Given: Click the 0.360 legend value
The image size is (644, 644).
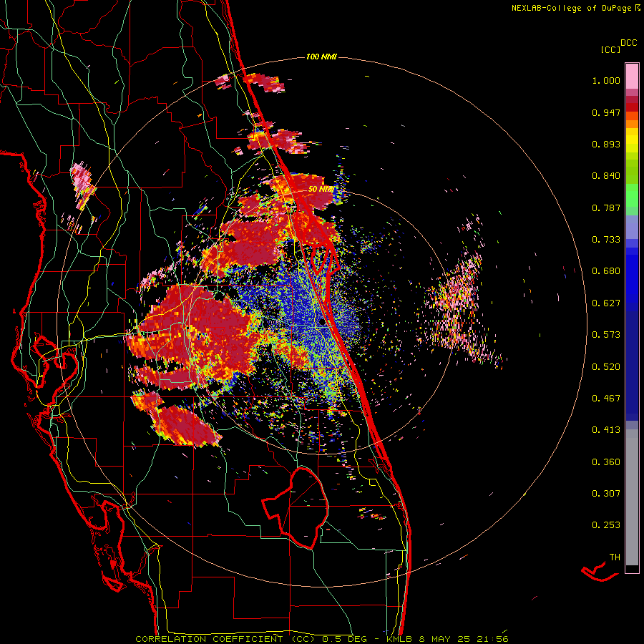Looking at the screenshot, I should point(606,462).
